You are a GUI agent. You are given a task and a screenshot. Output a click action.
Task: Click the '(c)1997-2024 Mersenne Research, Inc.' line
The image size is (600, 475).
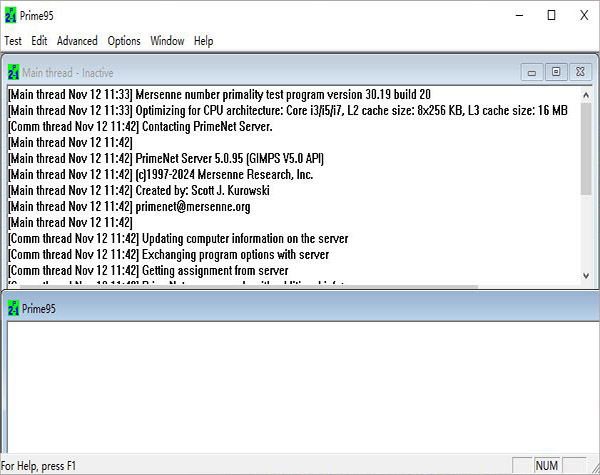pyautogui.click(x=161, y=175)
